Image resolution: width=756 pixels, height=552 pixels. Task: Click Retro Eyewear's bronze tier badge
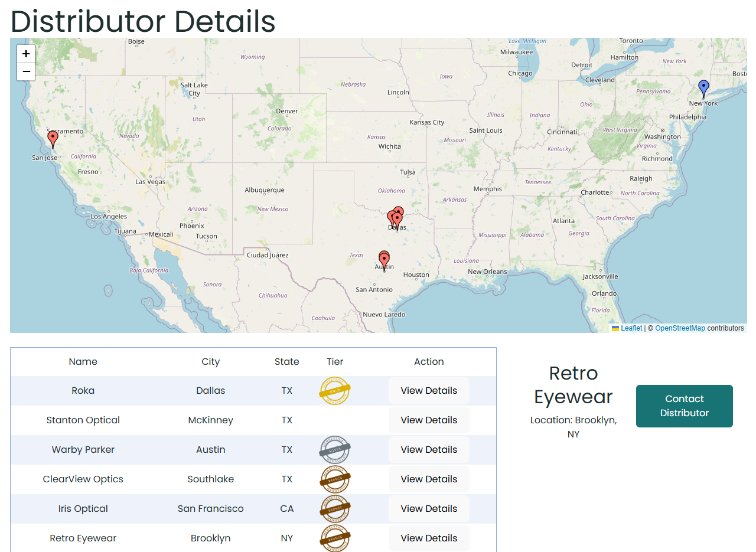335,538
